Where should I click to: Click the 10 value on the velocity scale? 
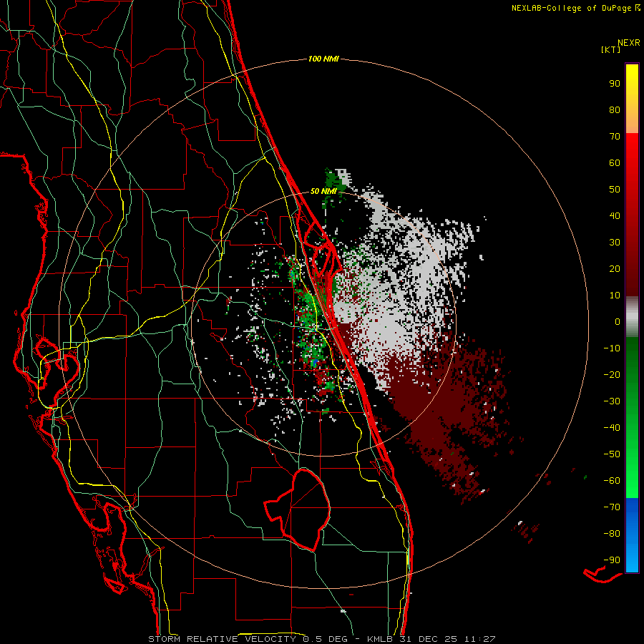click(615, 296)
